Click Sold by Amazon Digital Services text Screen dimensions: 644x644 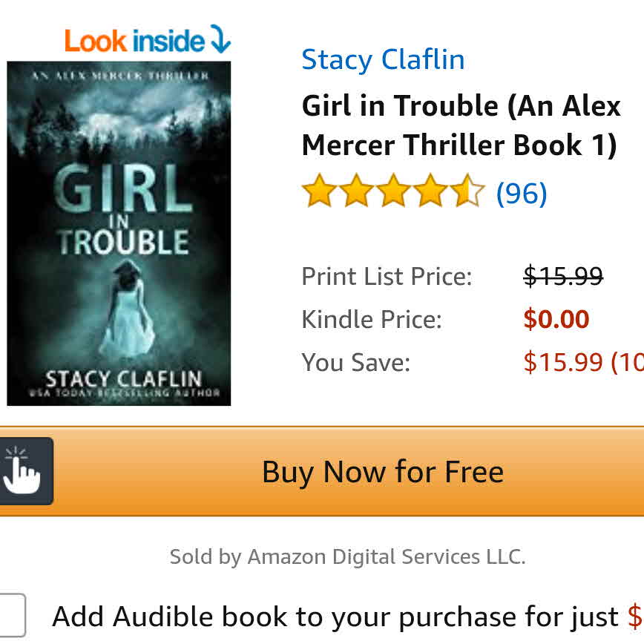347,557
